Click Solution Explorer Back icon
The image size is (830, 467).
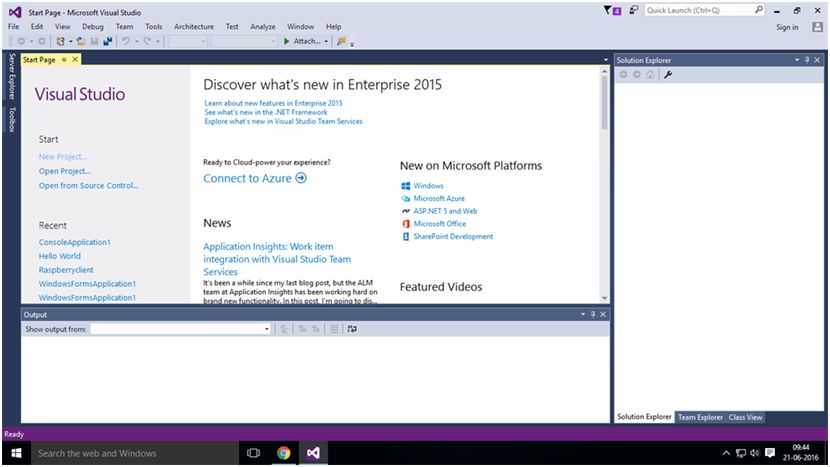(x=624, y=75)
